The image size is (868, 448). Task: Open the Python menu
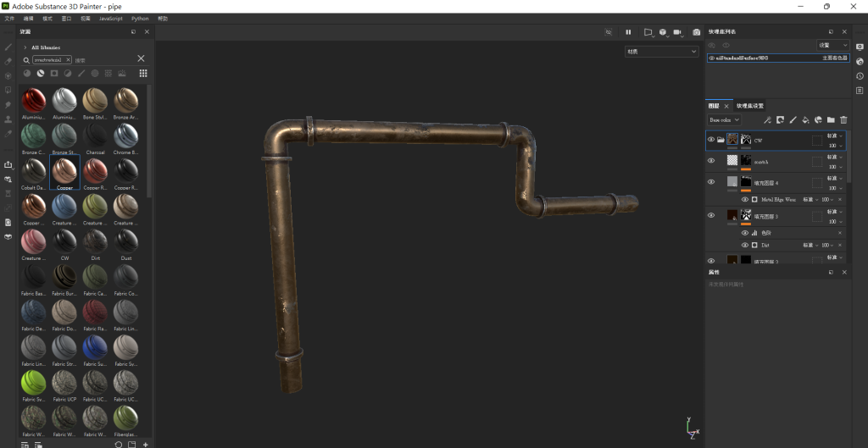pyautogui.click(x=140, y=18)
